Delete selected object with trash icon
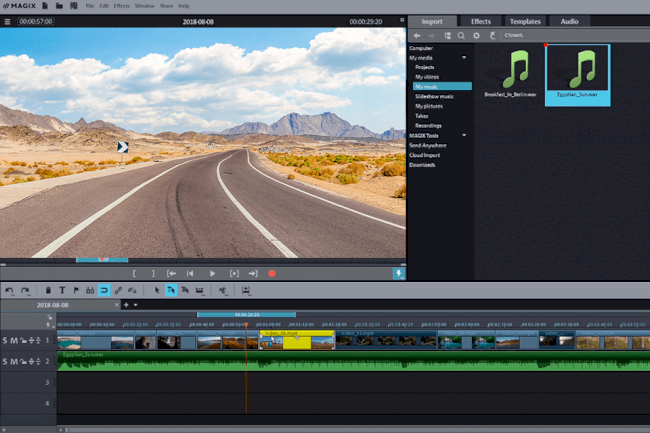 coord(48,290)
